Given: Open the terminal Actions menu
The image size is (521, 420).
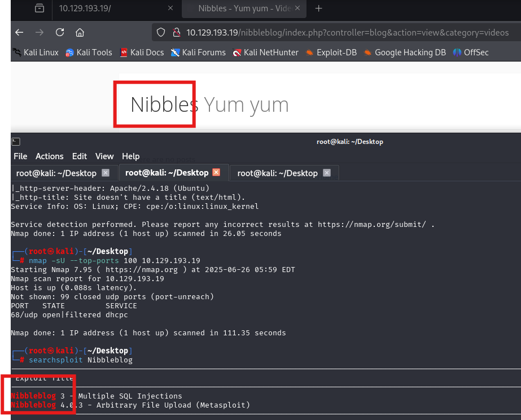Looking at the screenshot, I should pos(50,156).
